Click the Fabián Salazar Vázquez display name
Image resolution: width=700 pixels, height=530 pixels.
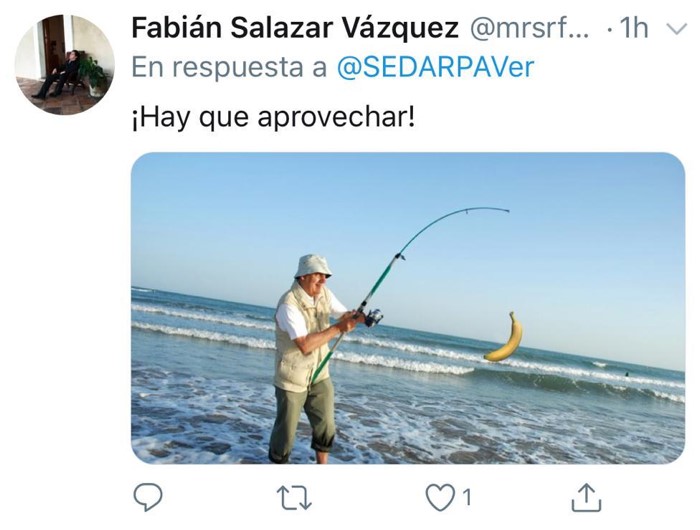pyautogui.click(x=295, y=28)
